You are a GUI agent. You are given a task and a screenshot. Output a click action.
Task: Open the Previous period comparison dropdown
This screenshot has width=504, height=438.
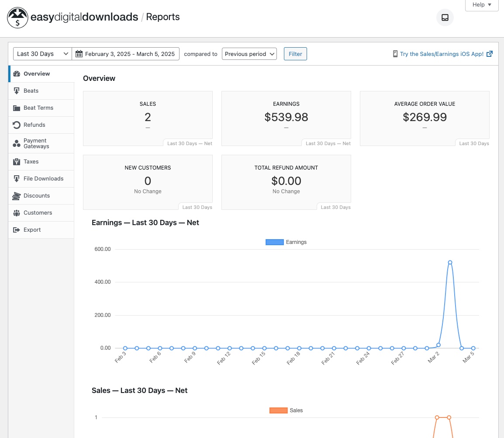coord(249,54)
